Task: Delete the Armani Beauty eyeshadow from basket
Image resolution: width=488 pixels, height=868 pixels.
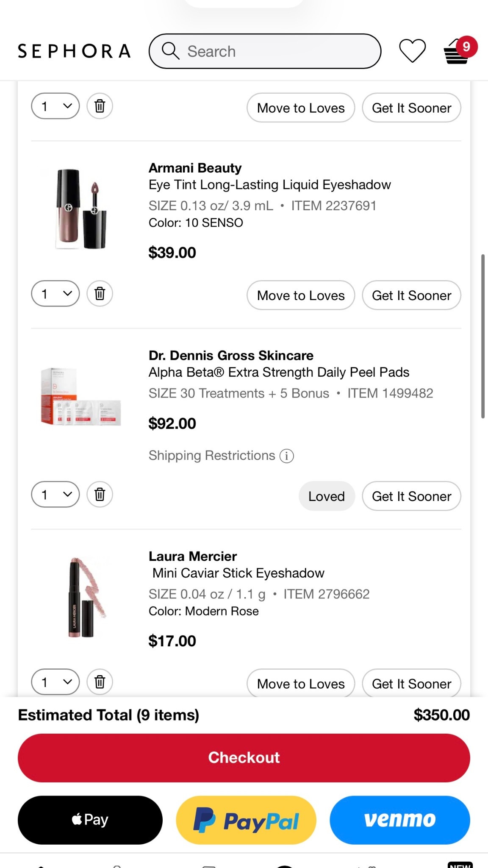Action: [x=100, y=293]
